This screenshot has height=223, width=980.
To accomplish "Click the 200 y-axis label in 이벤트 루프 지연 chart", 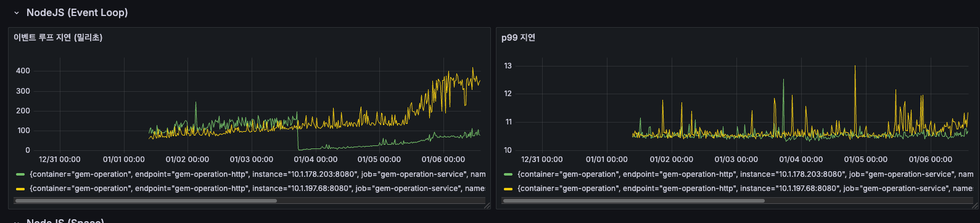I will tap(23, 111).
